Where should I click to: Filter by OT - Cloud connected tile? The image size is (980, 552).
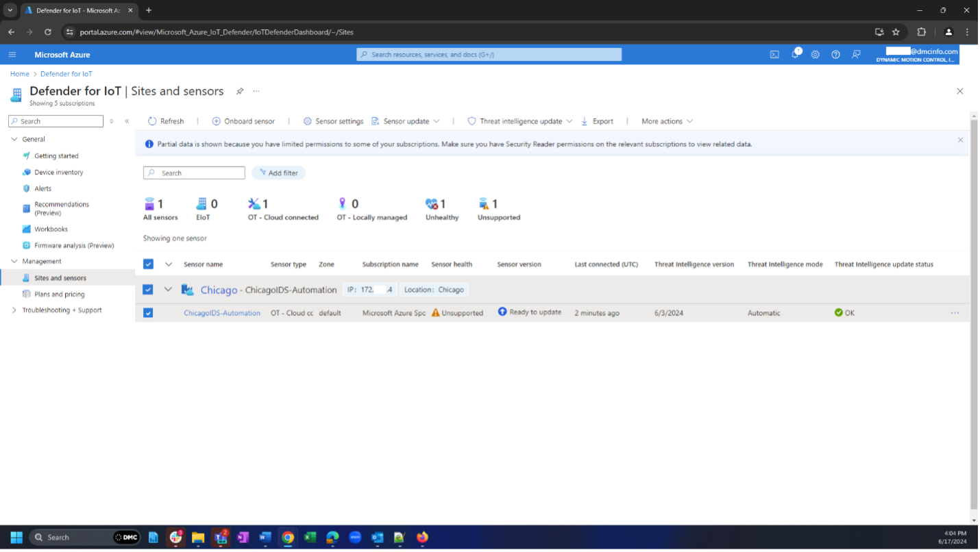(x=283, y=210)
